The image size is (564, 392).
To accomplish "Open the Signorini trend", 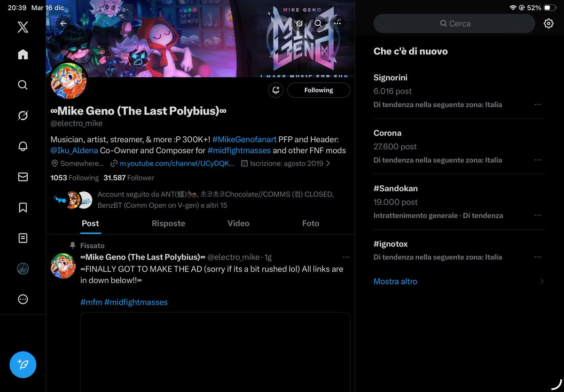I will coord(459,91).
